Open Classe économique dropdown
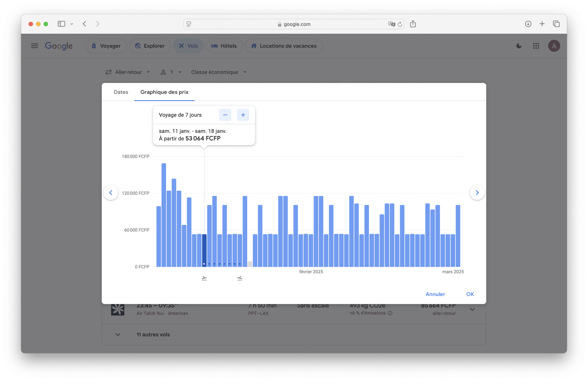This screenshot has width=588, height=381. (219, 72)
